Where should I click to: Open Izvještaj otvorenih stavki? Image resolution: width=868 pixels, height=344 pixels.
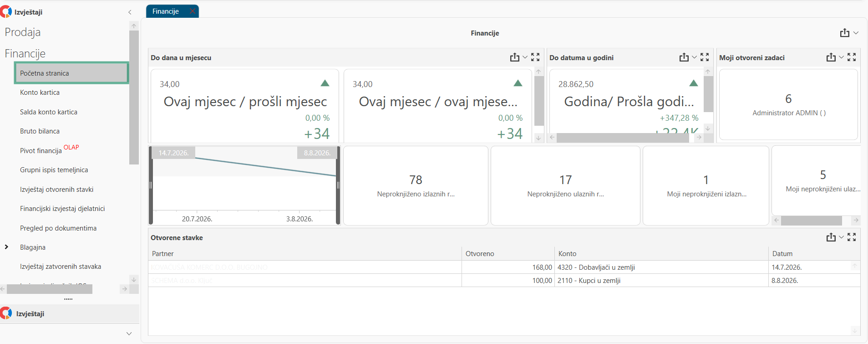pos(57,190)
